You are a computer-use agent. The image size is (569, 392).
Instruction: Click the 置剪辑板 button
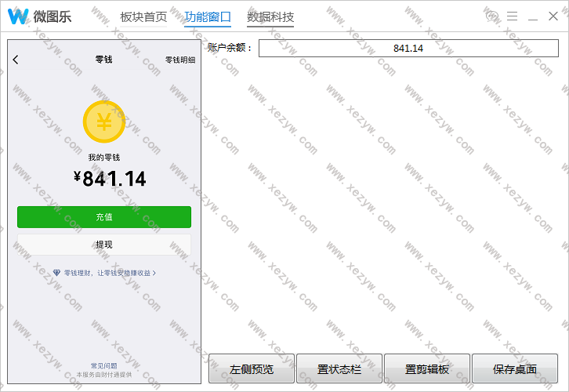coord(427,368)
